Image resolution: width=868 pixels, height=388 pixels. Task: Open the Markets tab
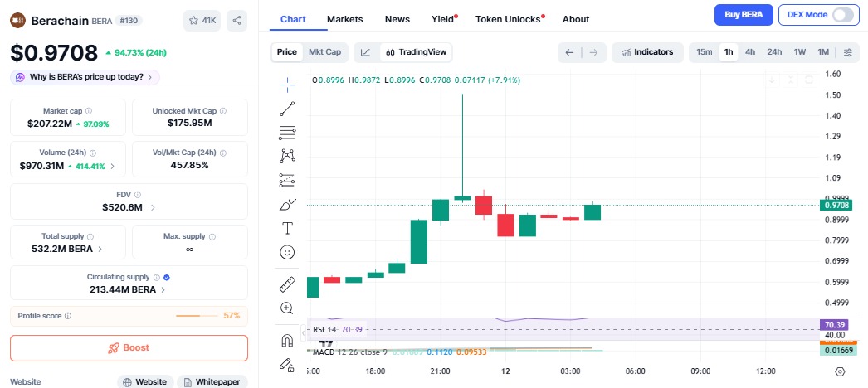click(x=345, y=19)
